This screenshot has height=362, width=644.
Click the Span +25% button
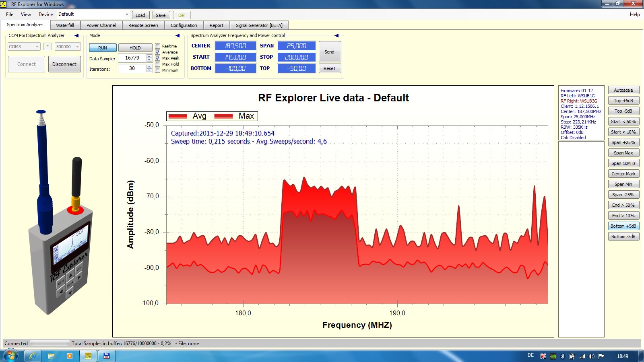click(623, 142)
